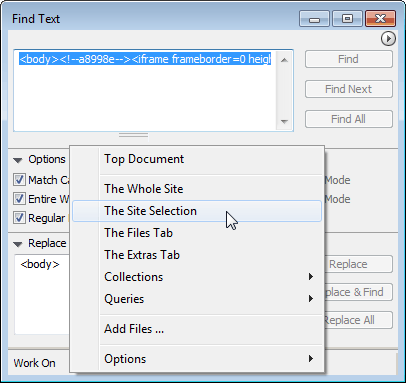Toggle the Entire Word checkbox
The image size is (406, 383).
click(19, 199)
